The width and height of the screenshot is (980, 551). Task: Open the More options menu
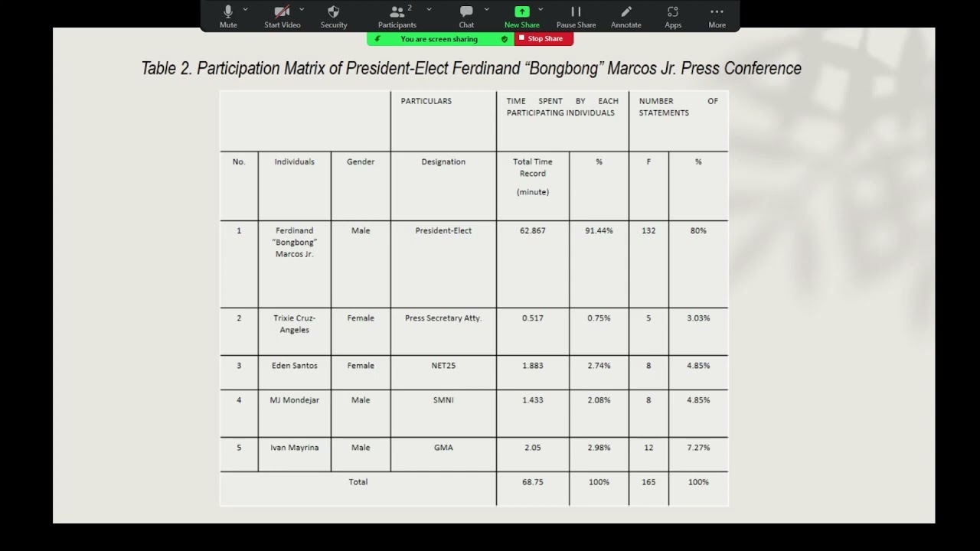tap(717, 16)
